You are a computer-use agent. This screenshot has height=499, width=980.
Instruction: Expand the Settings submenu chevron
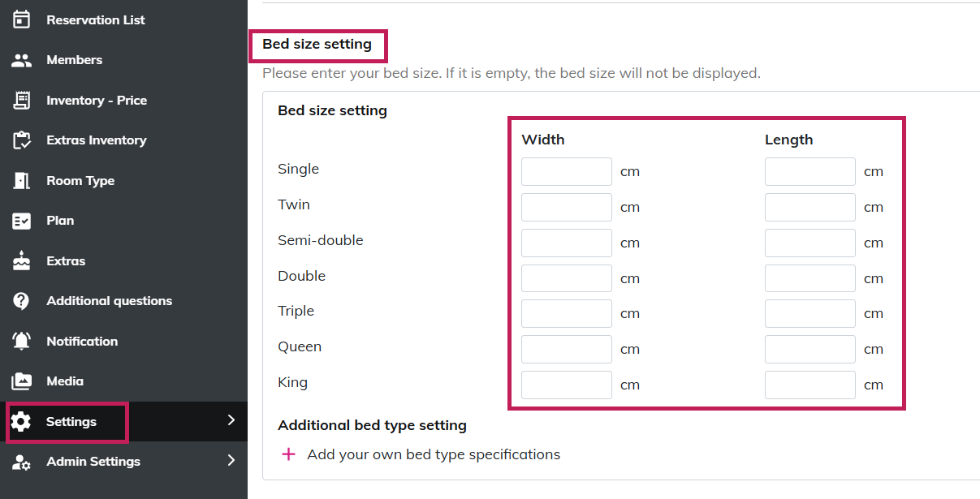[x=231, y=420]
